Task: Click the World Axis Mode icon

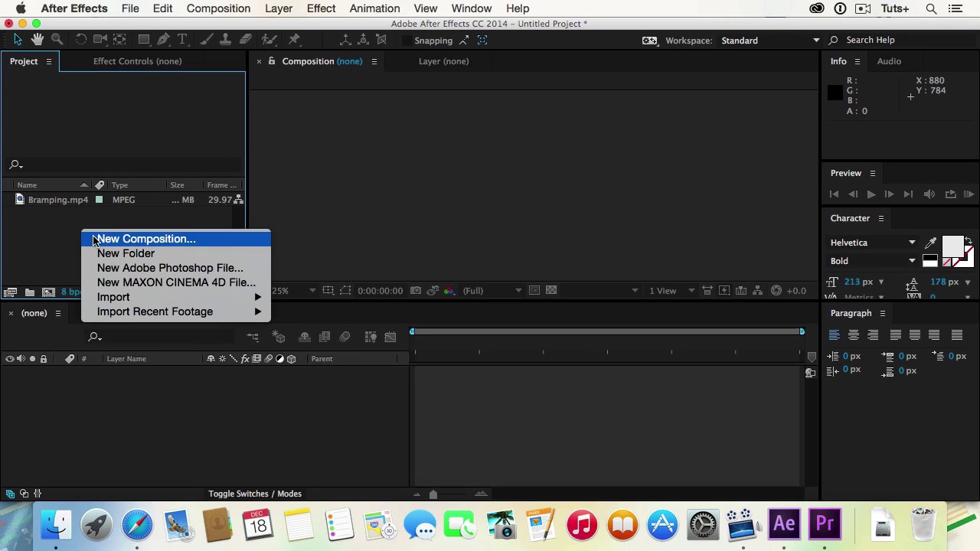Action: pyautogui.click(x=364, y=40)
